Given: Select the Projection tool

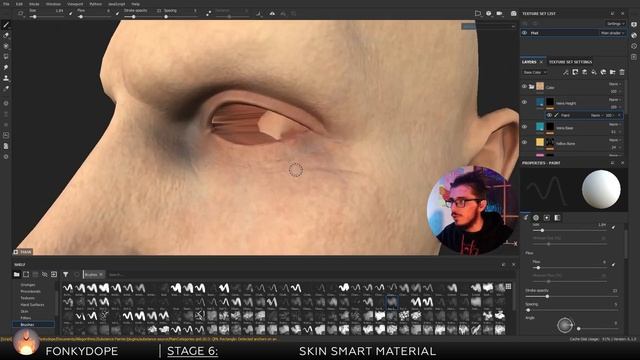Looking at the screenshot, I should (6, 46).
